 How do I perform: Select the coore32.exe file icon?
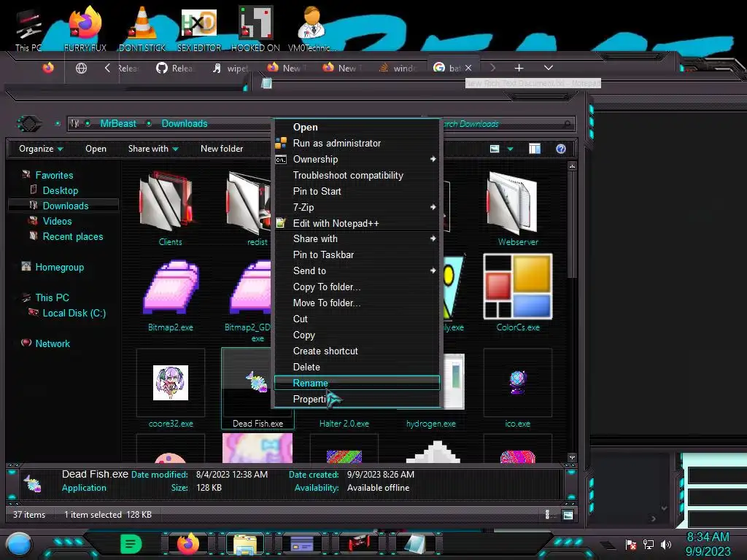coord(171,383)
